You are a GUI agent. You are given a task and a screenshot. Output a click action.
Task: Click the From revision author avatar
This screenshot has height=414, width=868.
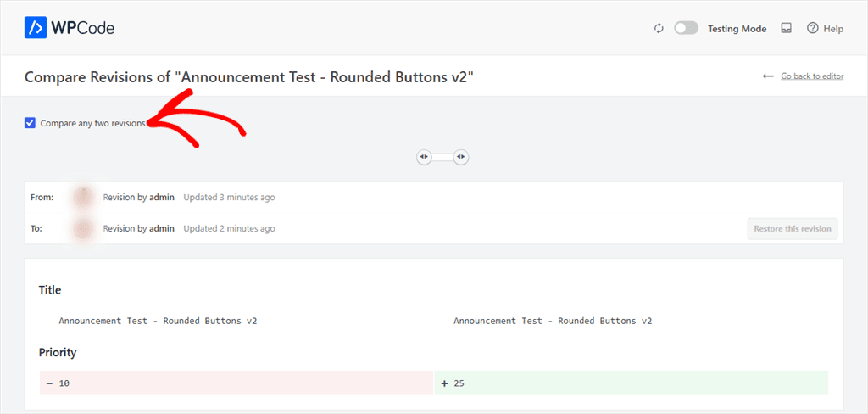[x=83, y=197]
